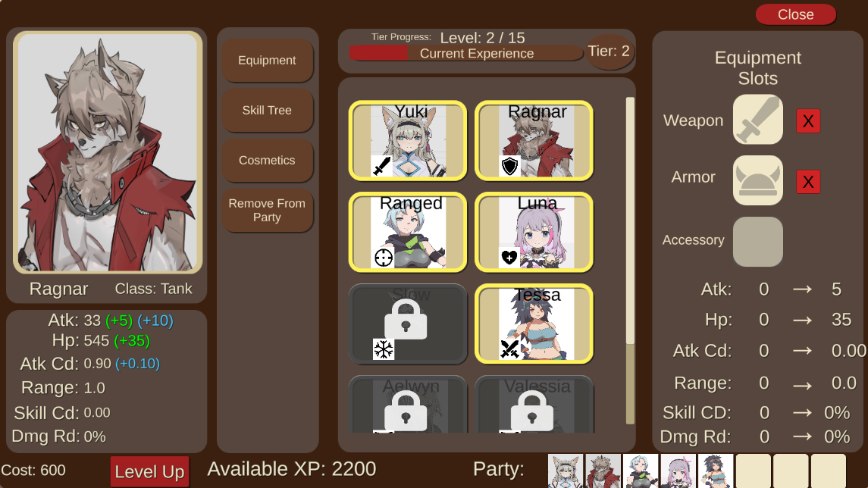868x488 pixels.
Task: Select the empty Accessory slot
Action: coord(758,241)
